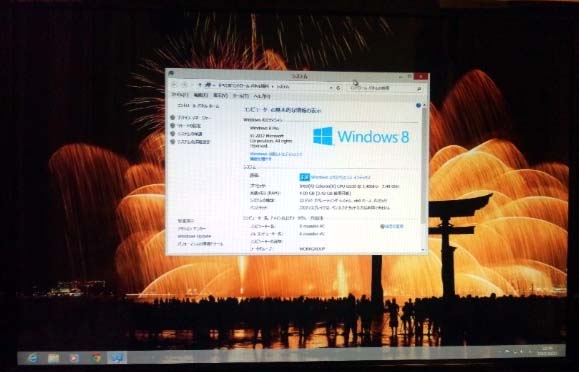Open パフォーマンスの情報とツール link

(x=200, y=244)
